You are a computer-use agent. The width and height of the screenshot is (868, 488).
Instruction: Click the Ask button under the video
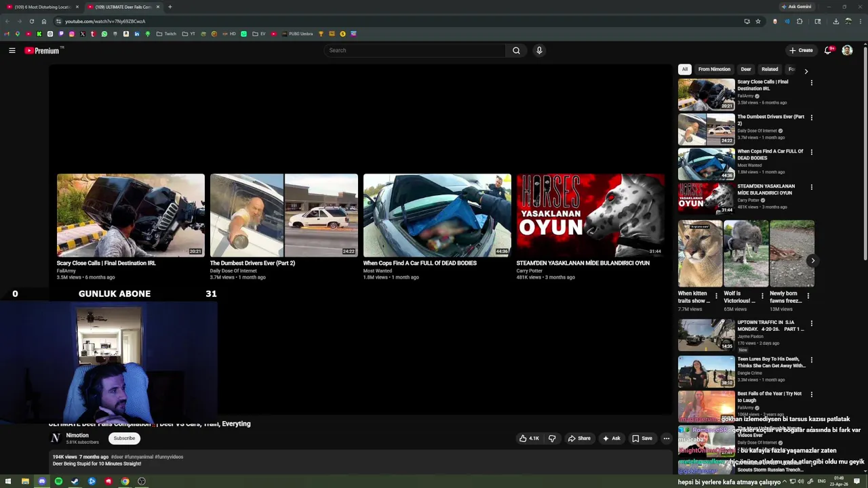click(612, 439)
